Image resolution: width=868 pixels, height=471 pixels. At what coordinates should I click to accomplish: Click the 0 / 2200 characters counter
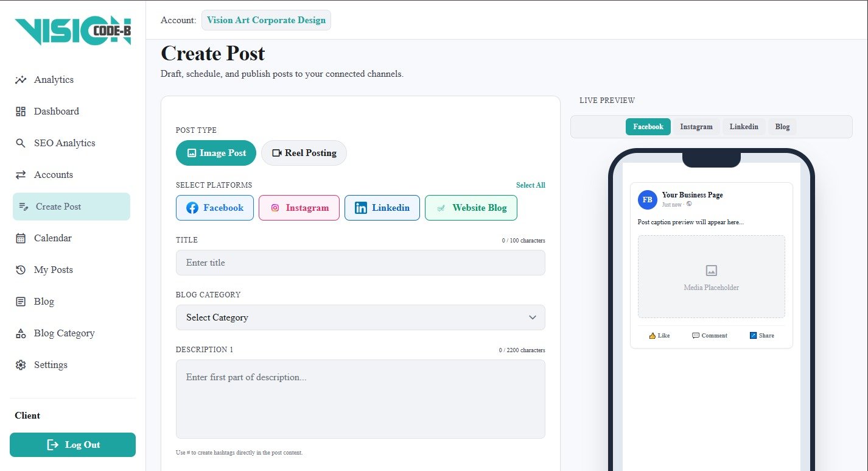pos(522,350)
